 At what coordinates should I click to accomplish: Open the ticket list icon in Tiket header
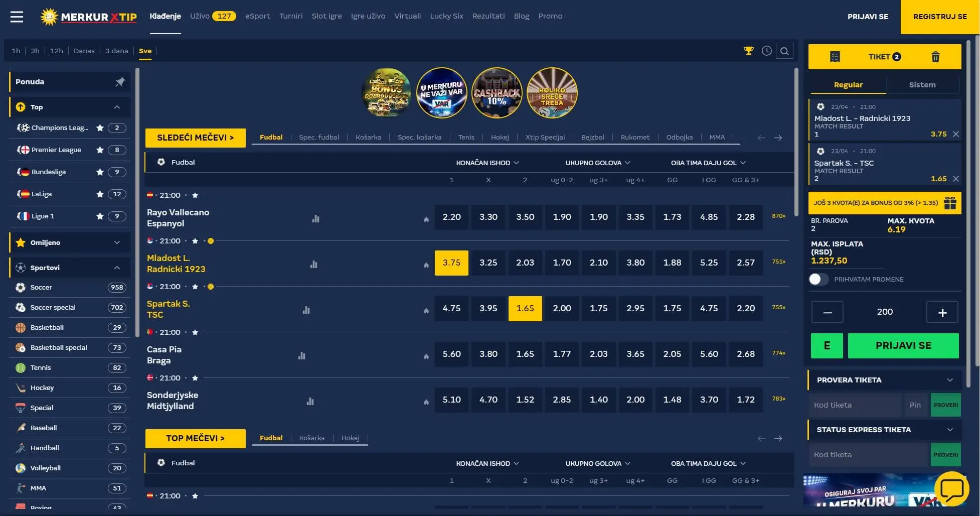pos(835,57)
